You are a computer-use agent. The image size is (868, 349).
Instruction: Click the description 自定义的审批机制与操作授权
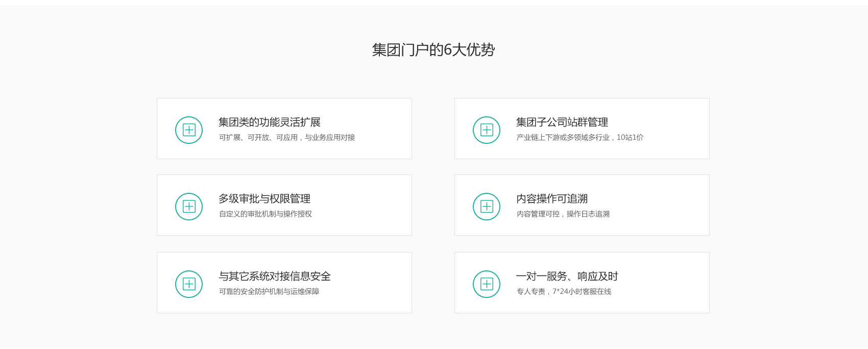[x=265, y=214]
